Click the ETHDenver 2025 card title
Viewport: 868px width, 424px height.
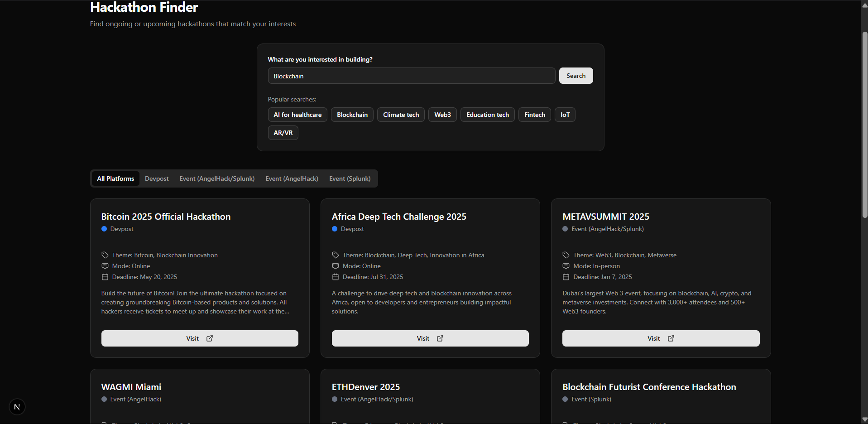[x=366, y=387]
